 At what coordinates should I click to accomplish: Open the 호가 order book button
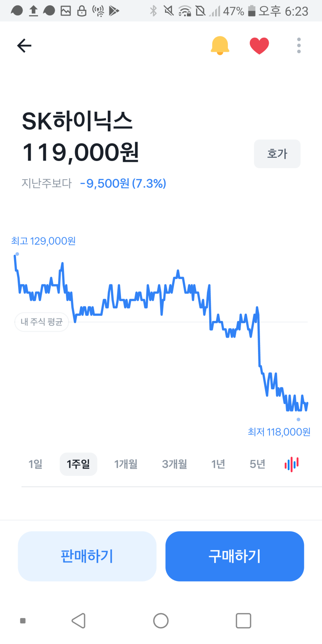tap(277, 154)
